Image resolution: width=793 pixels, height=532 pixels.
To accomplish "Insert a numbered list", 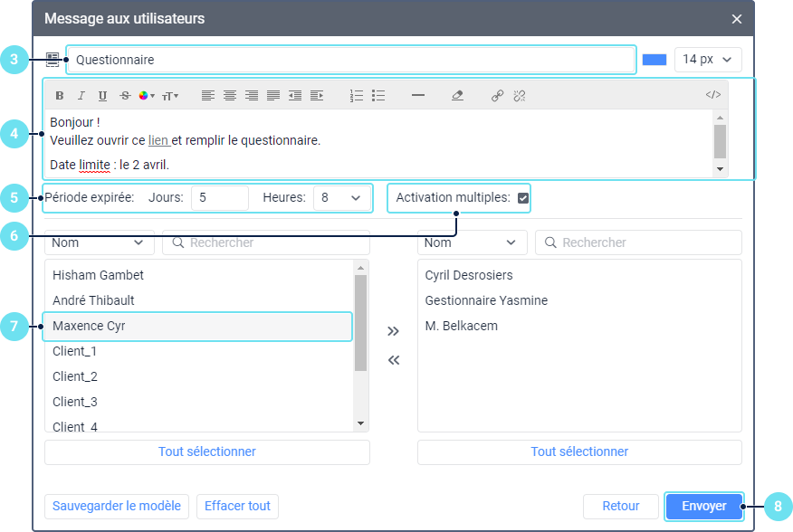I will (x=357, y=96).
